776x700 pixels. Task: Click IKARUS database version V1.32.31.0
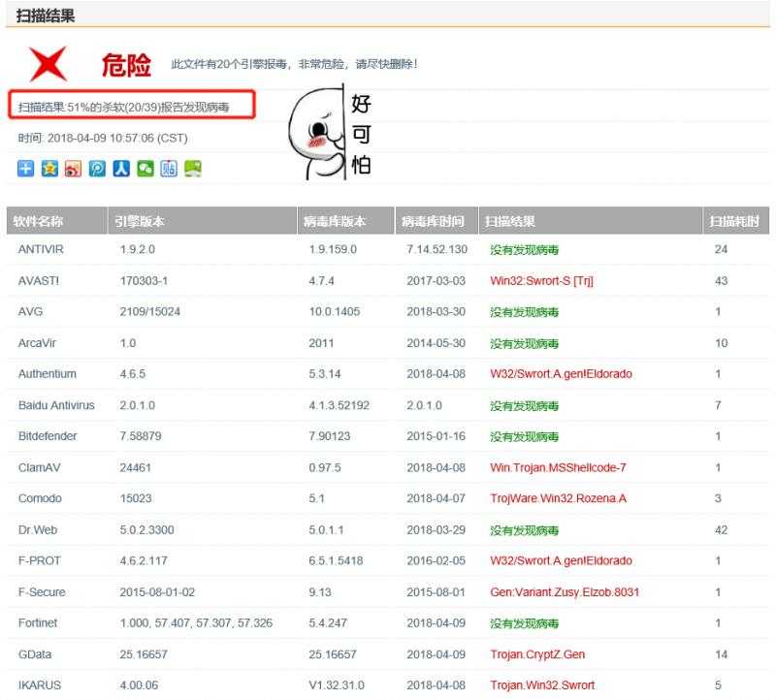pos(337,685)
